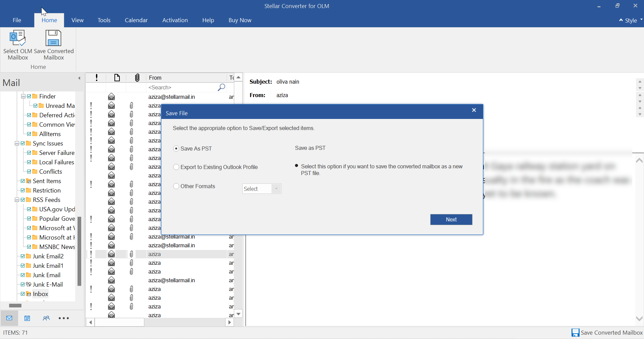
Task: Click the search magnifier icon in From column
Action: 221,87
